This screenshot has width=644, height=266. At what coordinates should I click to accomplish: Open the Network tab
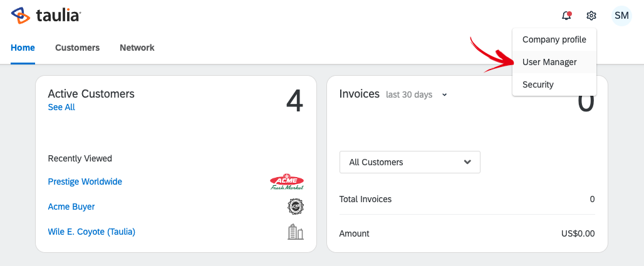click(x=137, y=48)
